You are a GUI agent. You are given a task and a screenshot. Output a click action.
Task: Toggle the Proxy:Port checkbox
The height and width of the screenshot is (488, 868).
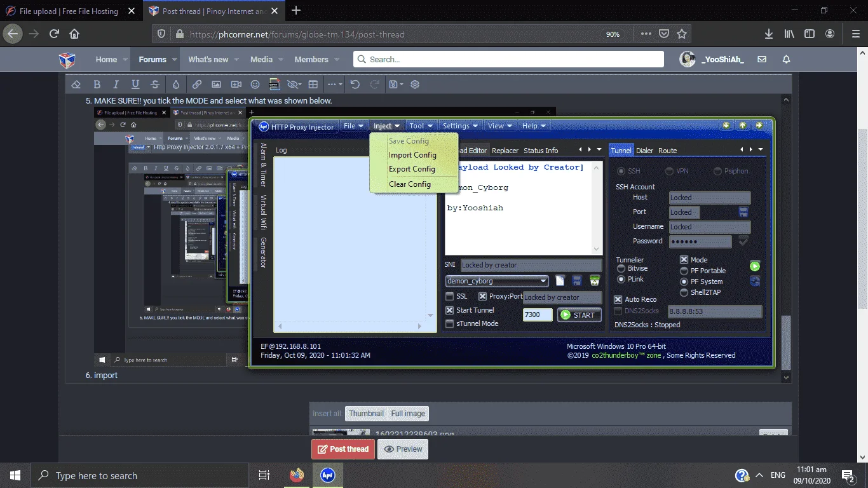482,297
